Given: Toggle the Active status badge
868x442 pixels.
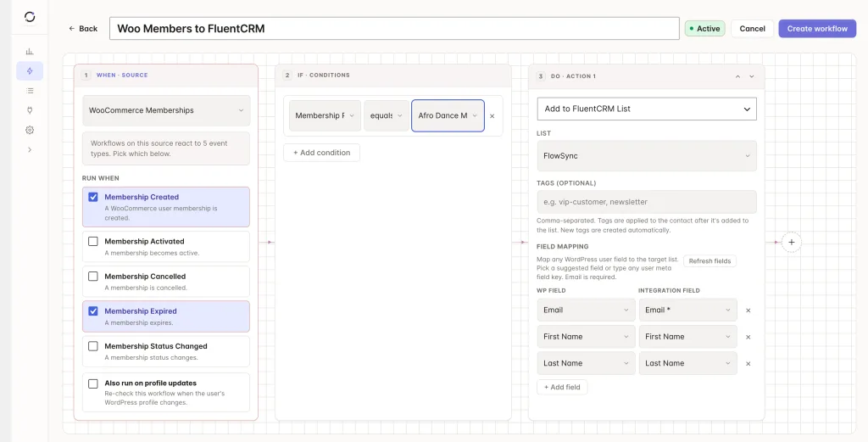Looking at the screenshot, I should pos(704,29).
